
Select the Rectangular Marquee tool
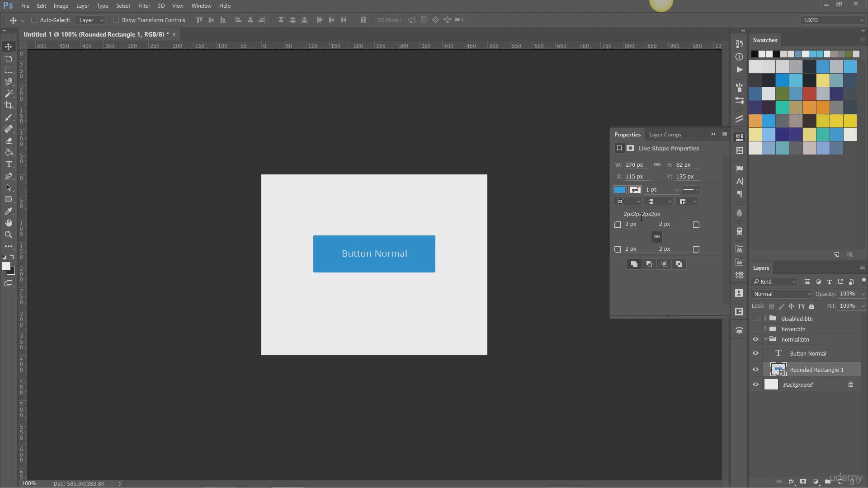click(9, 70)
